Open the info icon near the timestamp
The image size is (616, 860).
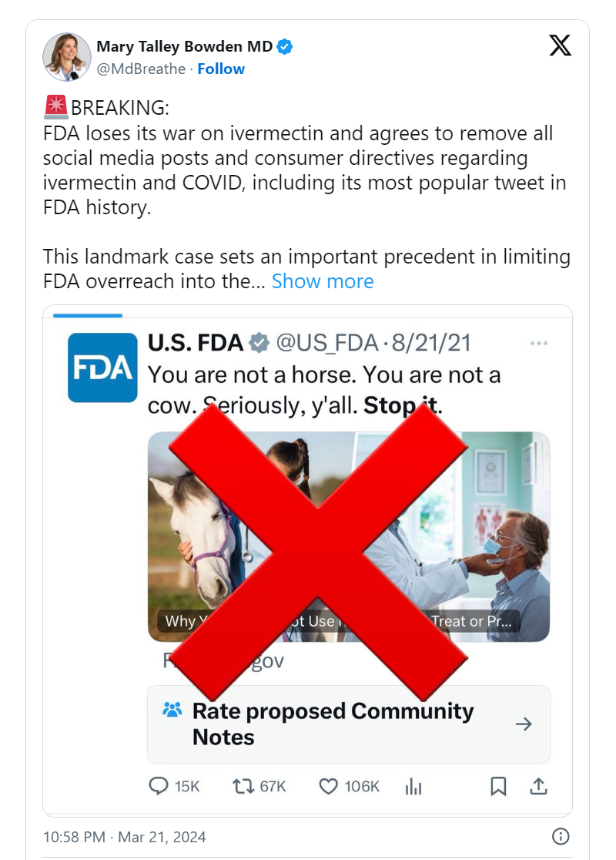[x=560, y=837]
